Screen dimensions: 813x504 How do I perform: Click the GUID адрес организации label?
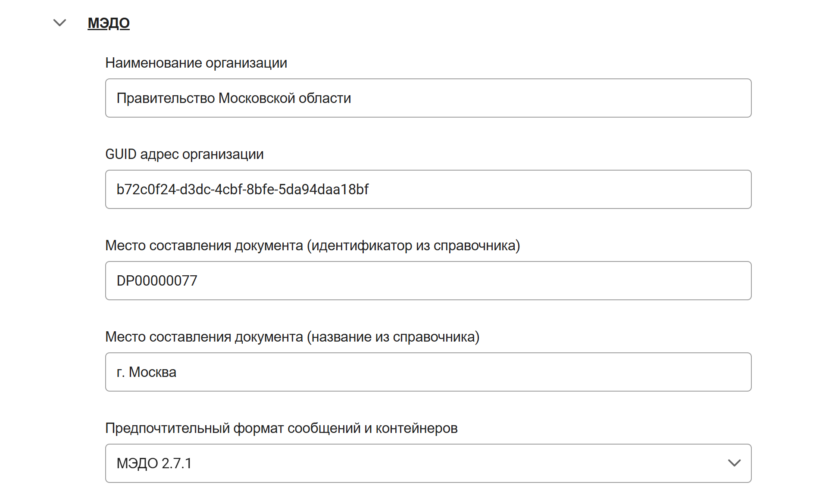coord(184,154)
